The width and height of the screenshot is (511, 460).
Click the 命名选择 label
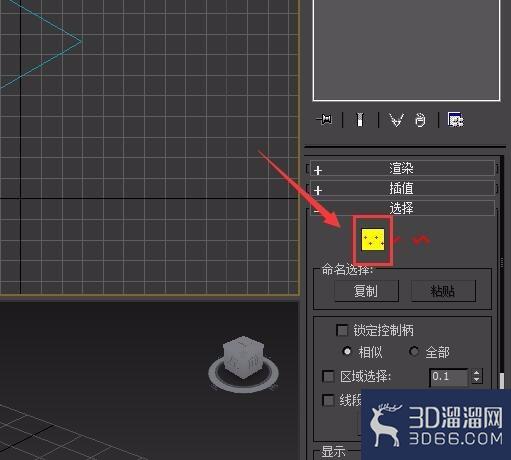(x=347, y=270)
